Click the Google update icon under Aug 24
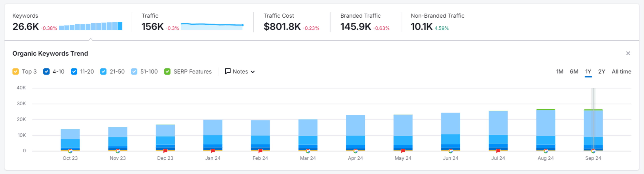This screenshot has height=174, width=644. 546,151
